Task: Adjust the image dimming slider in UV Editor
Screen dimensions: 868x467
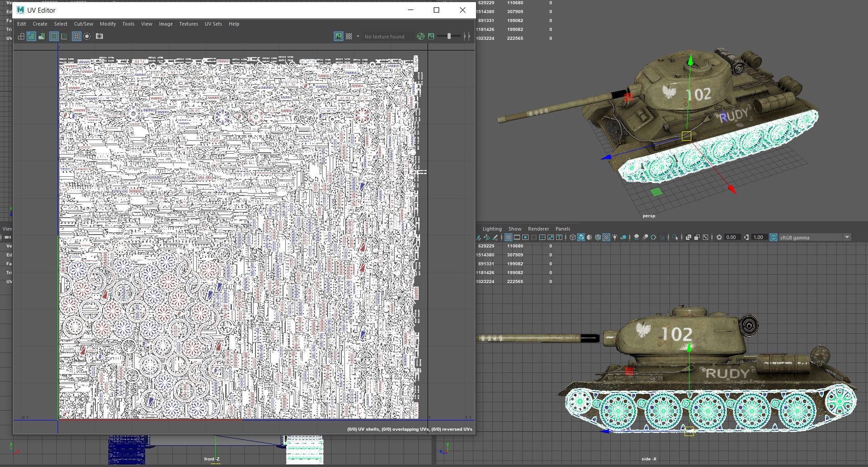Action: click(449, 36)
